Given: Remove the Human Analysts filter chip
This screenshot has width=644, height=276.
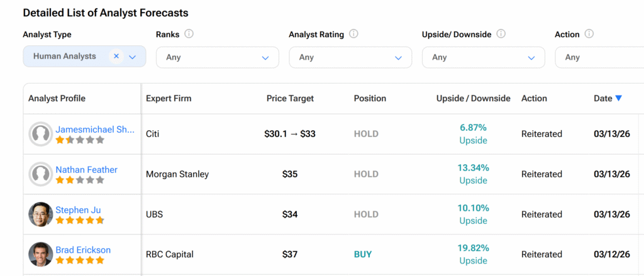Looking at the screenshot, I should (x=116, y=56).
